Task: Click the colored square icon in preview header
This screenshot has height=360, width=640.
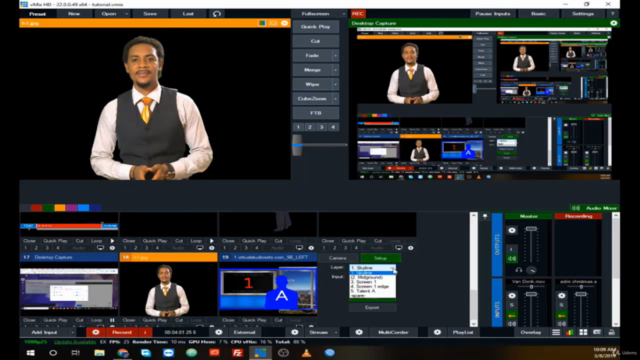Action: pos(262,23)
